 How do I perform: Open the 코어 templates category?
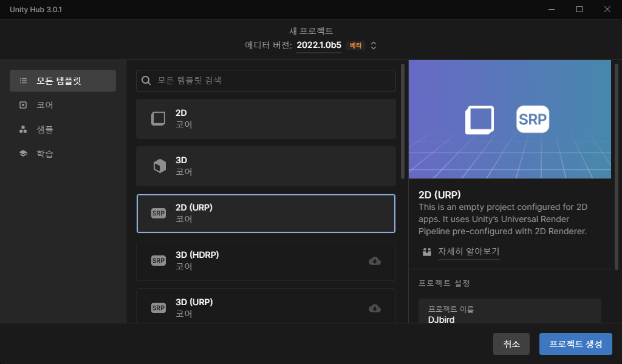[x=63, y=105]
